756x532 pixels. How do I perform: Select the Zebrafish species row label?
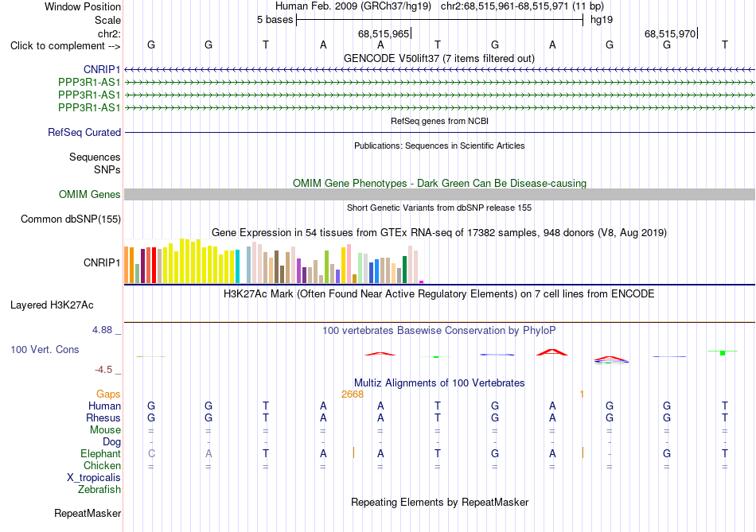point(99,490)
